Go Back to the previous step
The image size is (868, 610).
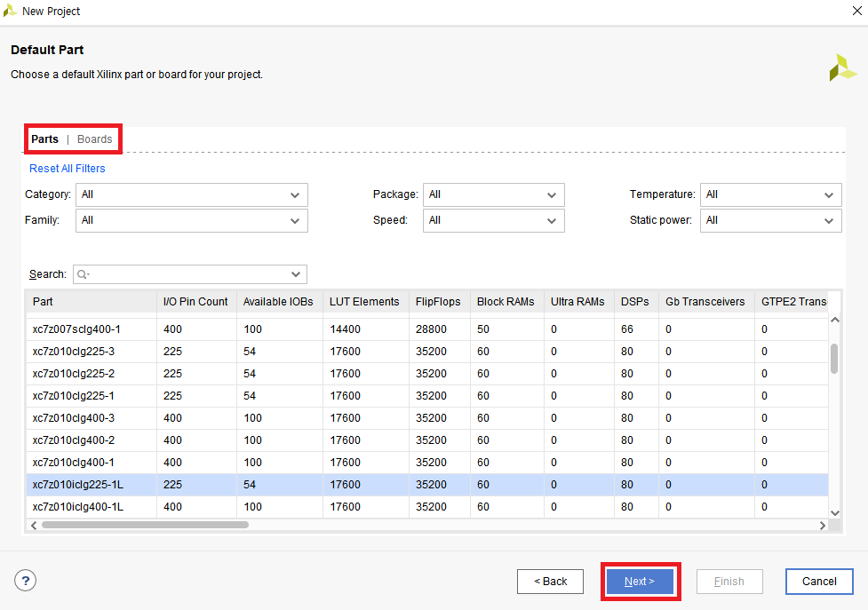tap(550, 582)
